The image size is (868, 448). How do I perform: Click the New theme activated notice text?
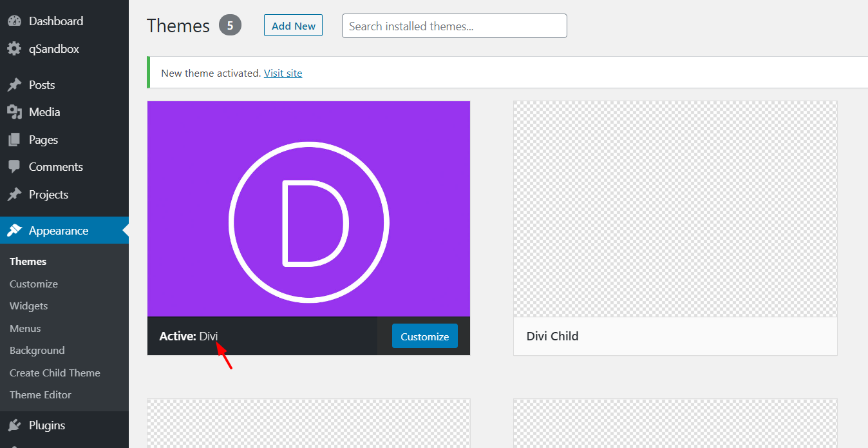pos(211,73)
